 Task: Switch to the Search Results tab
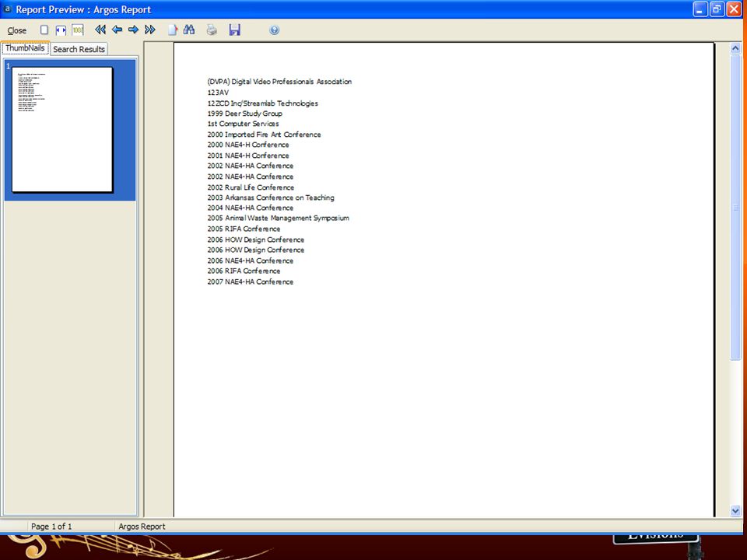pyautogui.click(x=79, y=49)
